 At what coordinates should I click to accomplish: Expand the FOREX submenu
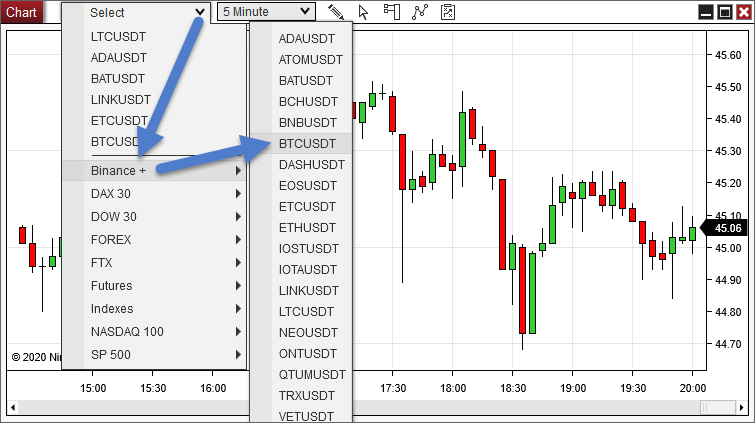click(154, 239)
